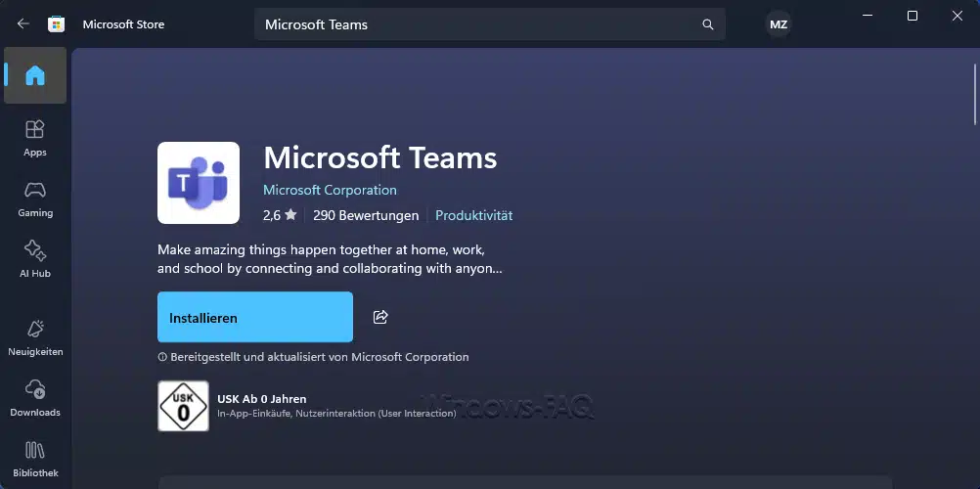Click the search magnifier icon

click(708, 24)
